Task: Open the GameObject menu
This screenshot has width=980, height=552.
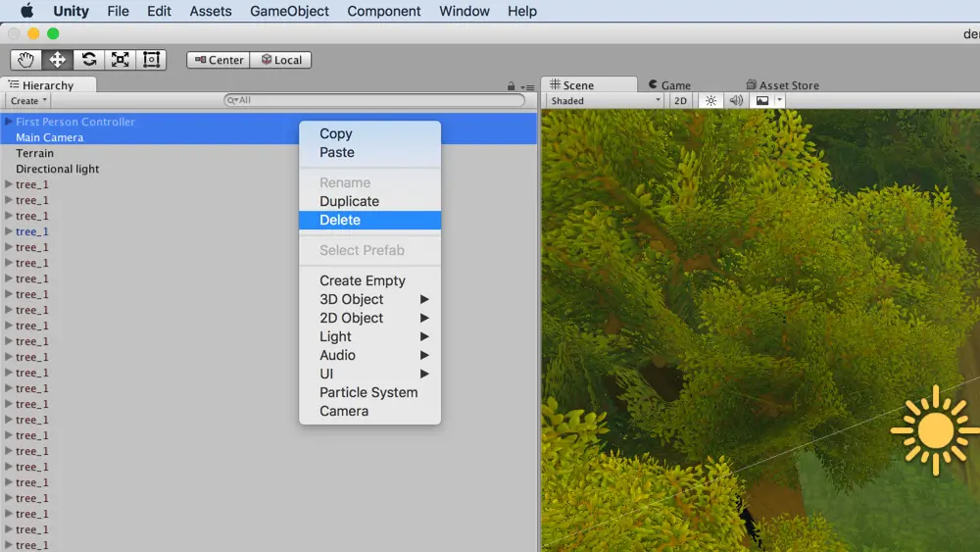Action: point(289,11)
